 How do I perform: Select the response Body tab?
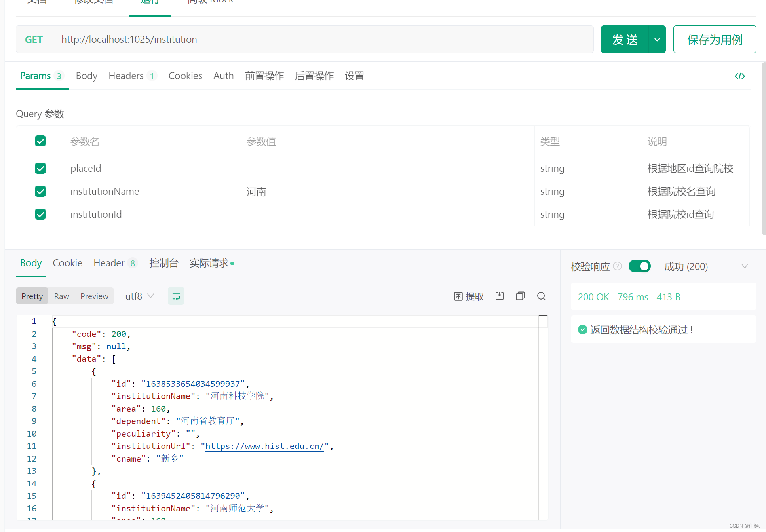31,263
